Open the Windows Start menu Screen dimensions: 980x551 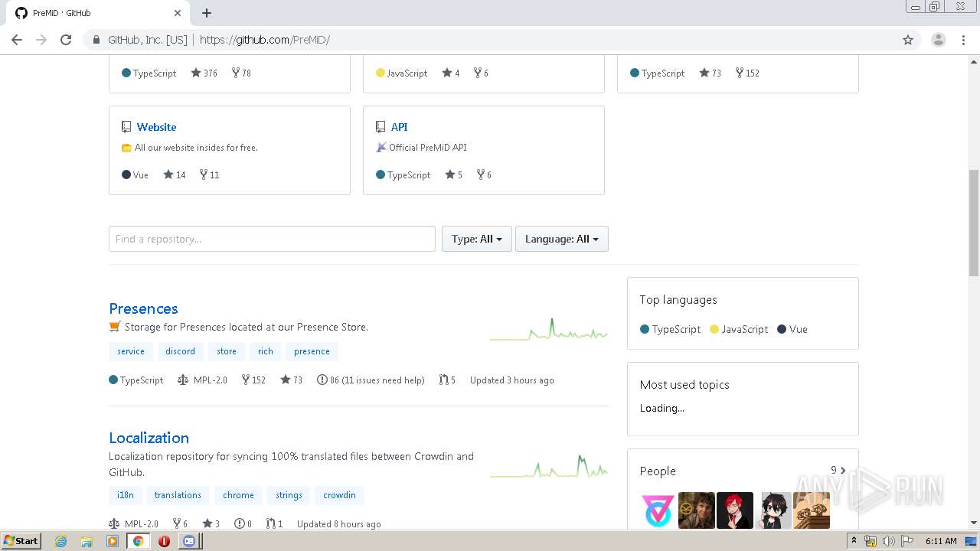pos(21,540)
